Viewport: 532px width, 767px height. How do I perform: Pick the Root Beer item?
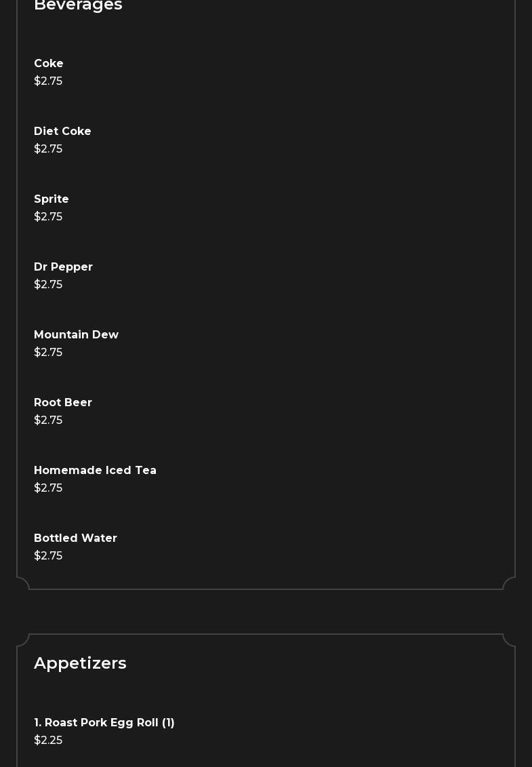tap(63, 403)
